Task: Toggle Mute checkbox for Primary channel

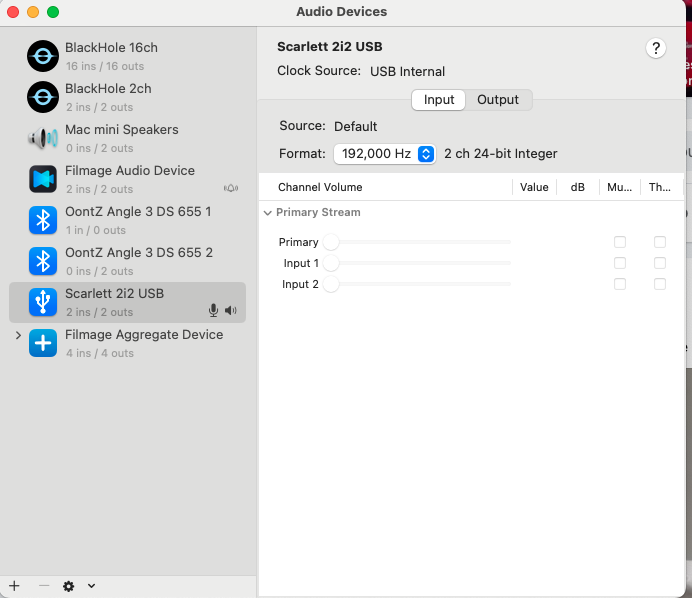Action: 620,242
